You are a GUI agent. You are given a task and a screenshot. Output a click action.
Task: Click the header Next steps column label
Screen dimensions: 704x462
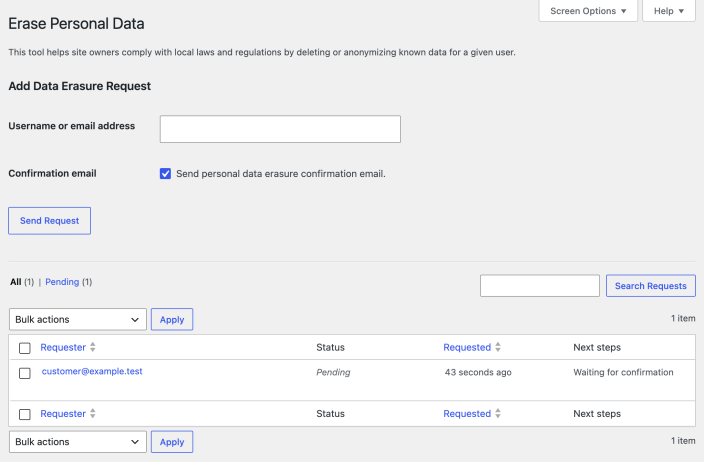tap(597, 348)
